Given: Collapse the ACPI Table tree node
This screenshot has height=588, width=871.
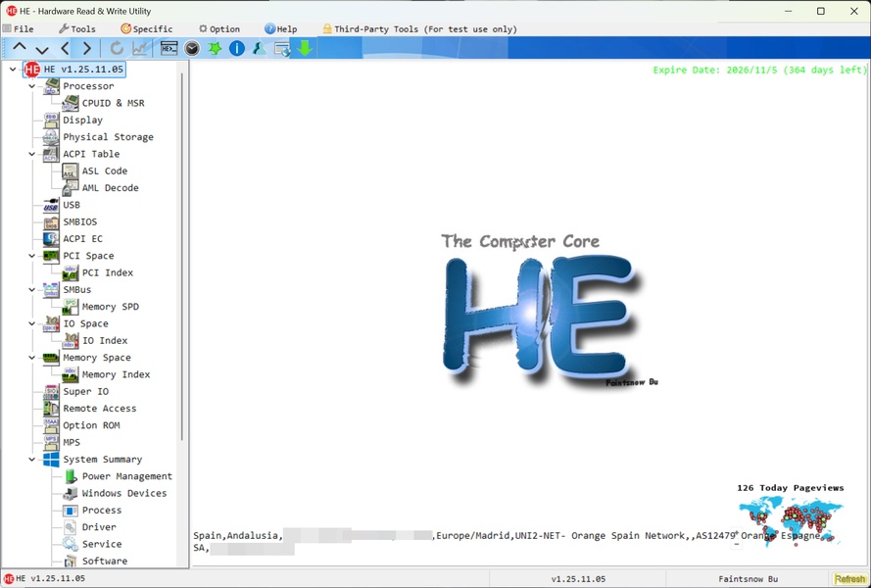Looking at the screenshot, I should (32, 154).
